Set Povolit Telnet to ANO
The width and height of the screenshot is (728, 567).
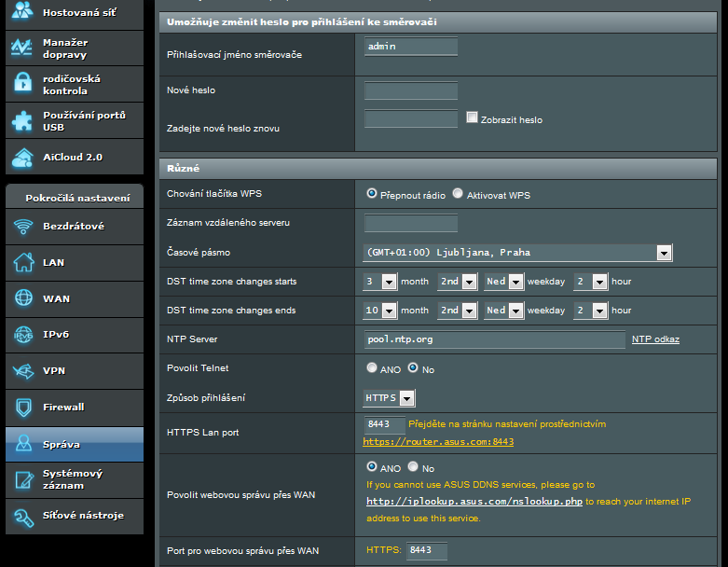click(x=372, y=368)
